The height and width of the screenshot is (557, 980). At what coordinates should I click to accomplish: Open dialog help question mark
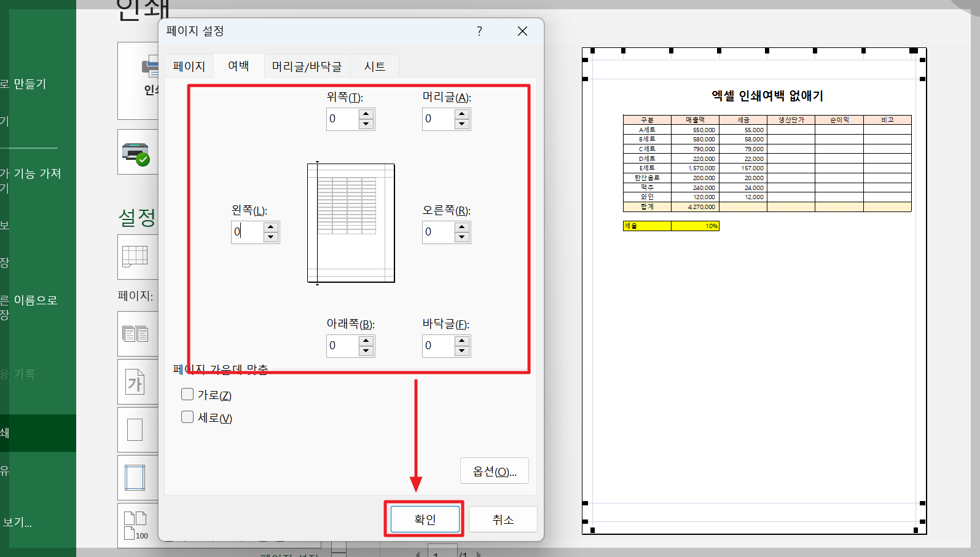[479, 31]
